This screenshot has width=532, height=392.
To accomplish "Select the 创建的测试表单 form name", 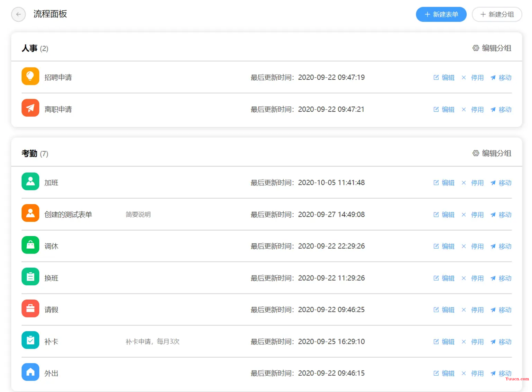I will click(x=68, y=214).
